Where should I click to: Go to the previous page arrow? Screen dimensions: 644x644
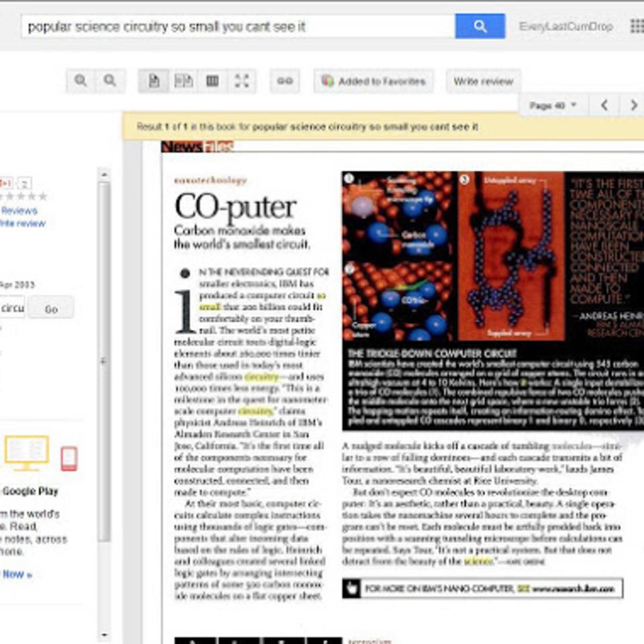click(x=604, y=105)
